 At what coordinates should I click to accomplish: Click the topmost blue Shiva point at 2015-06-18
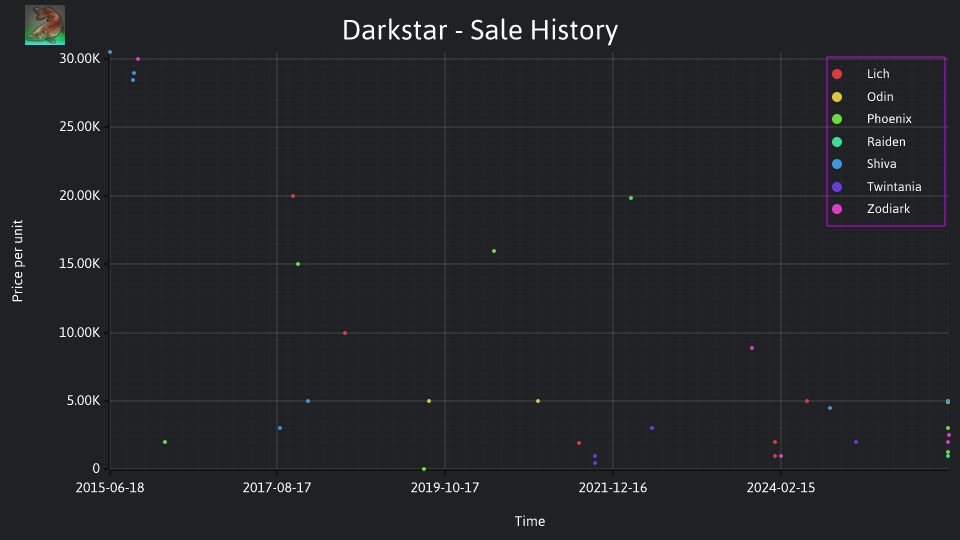[x=110, y=52]
